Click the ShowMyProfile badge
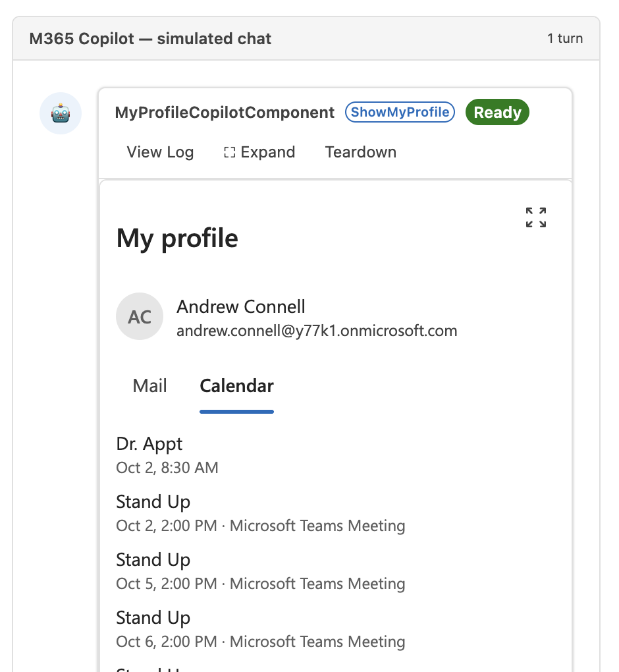The width and height of the screenshot is (619, 672). coord(400,112)
